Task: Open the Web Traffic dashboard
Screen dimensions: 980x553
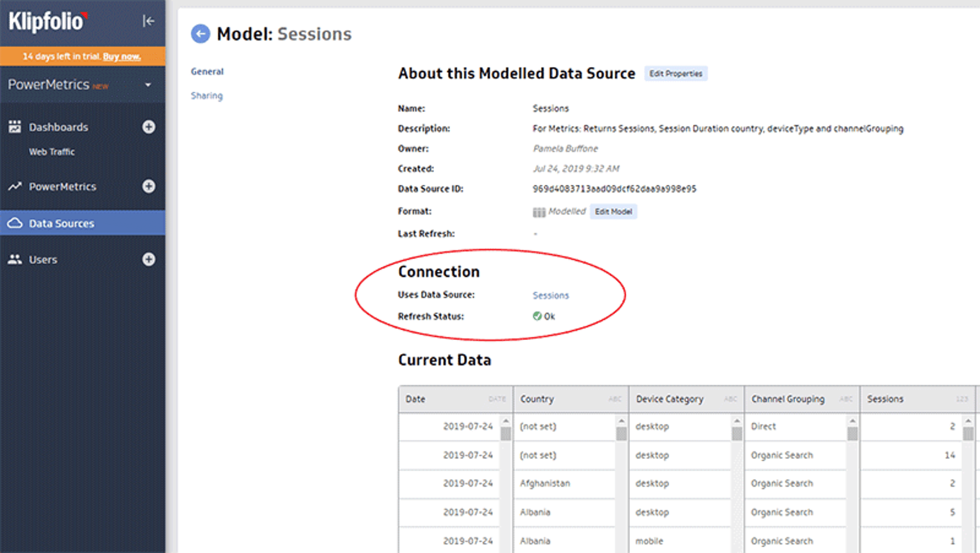Action: 52,152
